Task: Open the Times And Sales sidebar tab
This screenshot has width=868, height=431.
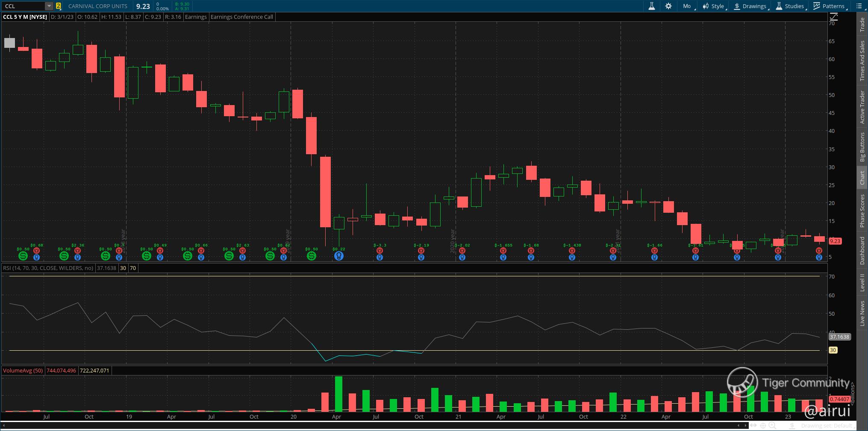Action: [862, 61]
